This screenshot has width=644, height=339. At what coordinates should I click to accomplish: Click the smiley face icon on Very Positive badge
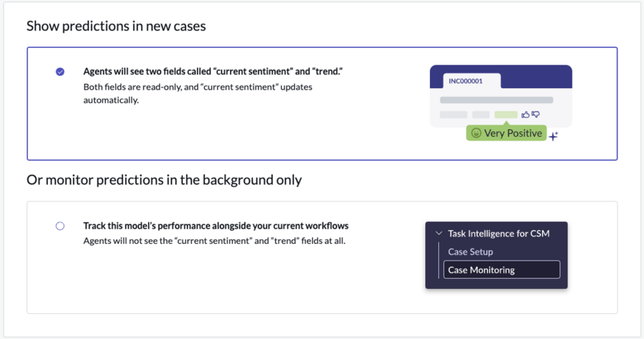476,133
